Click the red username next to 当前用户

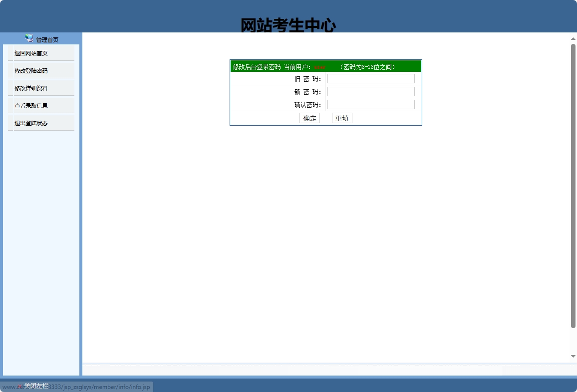pyautogui.click(x=319, y=66)
